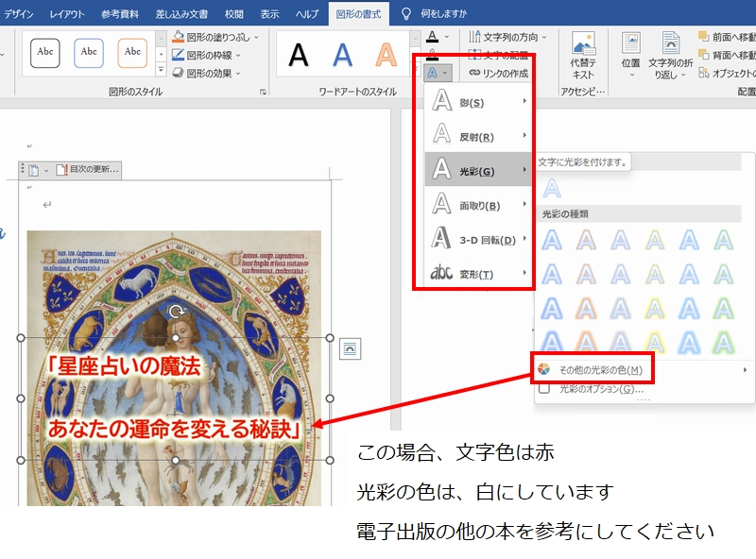The width and height of the screenshot is (756, 559).
Task: Open the 3-D 回転(D) submenu
Action: point(478,239)
